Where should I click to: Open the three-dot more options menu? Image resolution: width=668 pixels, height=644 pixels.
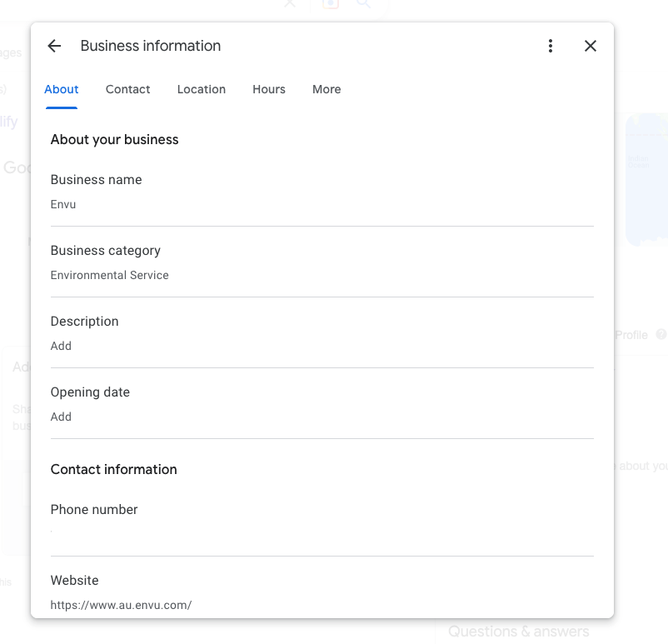[551, 46]
